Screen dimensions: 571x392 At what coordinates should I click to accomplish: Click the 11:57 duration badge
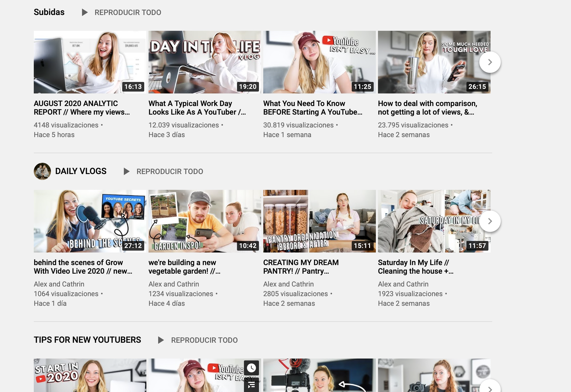477,246
